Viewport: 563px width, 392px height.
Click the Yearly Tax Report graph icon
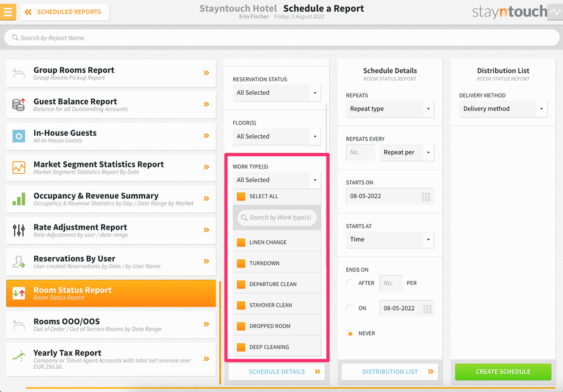(19, 356)
